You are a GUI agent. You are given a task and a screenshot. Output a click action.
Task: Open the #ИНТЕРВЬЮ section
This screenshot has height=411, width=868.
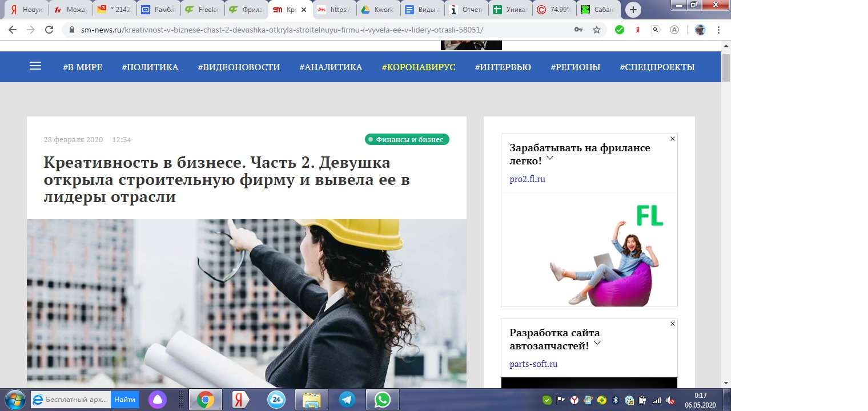tap(503, 67)
